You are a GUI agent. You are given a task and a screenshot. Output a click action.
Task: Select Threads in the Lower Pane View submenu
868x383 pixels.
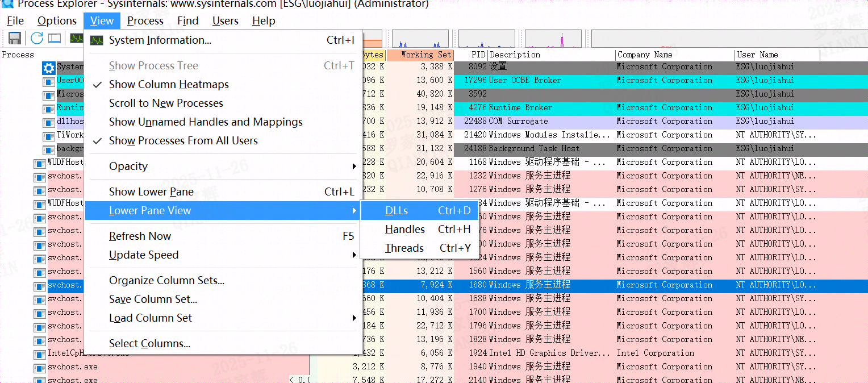coord(419,248)
